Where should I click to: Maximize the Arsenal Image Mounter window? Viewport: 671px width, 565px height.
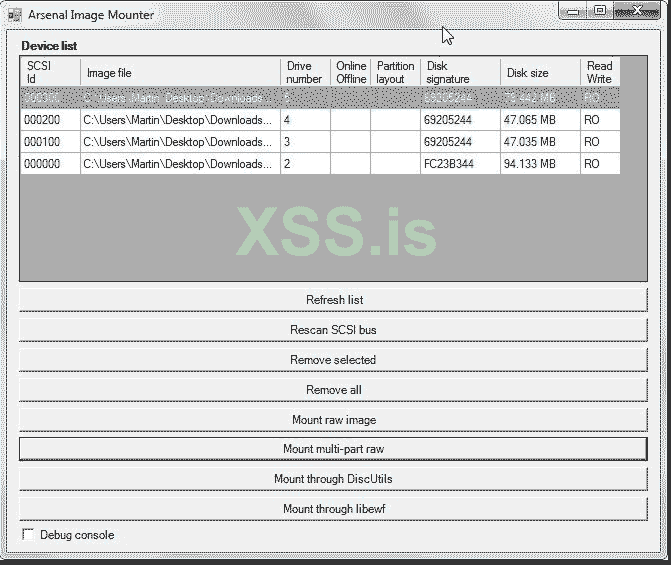click(600, 11)
